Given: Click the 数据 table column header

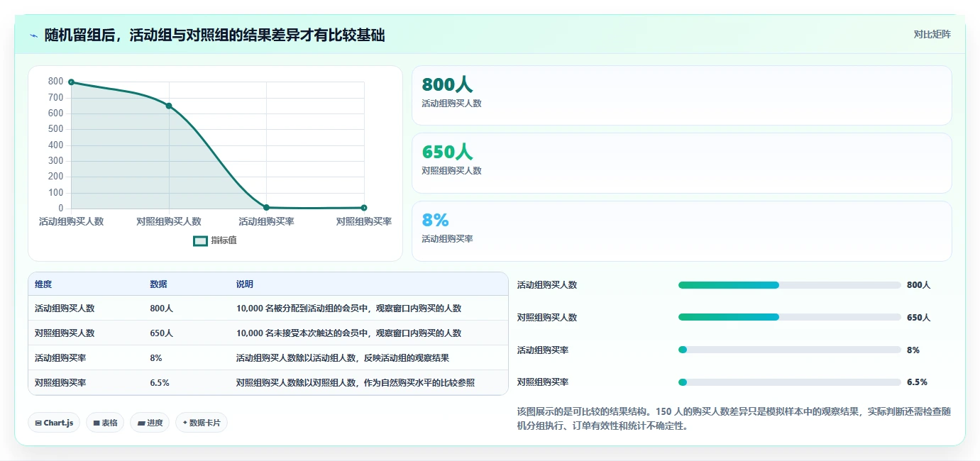Looking at the screenshot, I should point(158,284).
